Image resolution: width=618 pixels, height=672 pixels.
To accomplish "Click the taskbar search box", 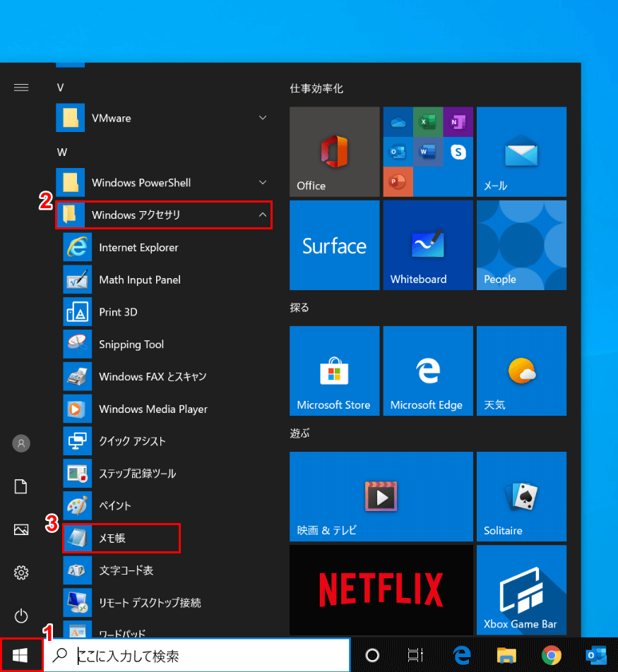I will [197, 655].
